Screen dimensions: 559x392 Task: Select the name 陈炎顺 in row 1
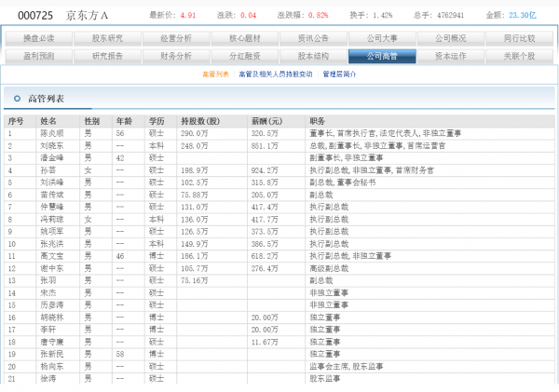click(x=52, y=134)
